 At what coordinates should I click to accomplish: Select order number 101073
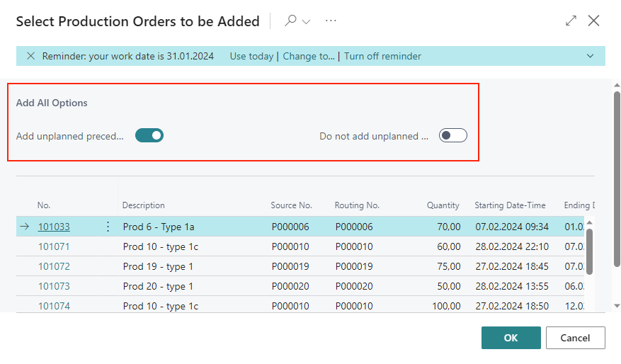(54, 286)
